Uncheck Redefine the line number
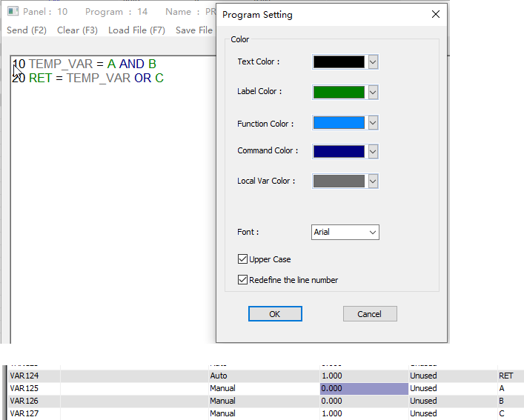The height and width of the screenshot is (420, 524). [242, 280]
